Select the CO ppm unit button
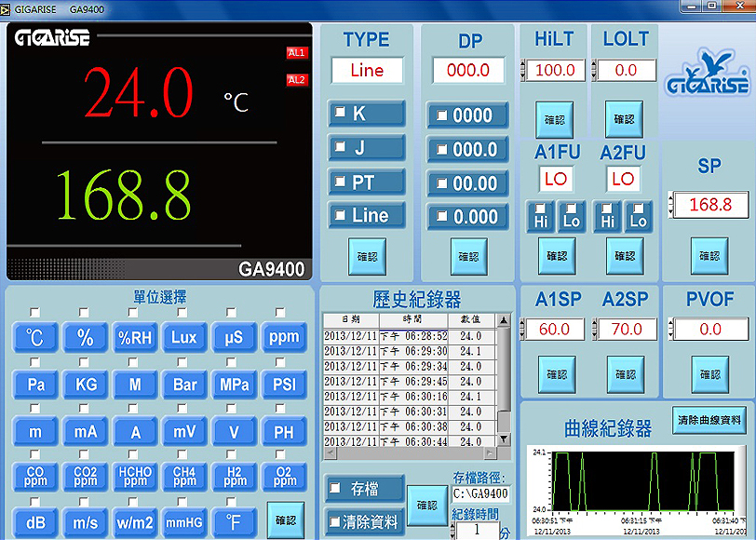This screenshot has height=540, width=756. pos(35,477)
